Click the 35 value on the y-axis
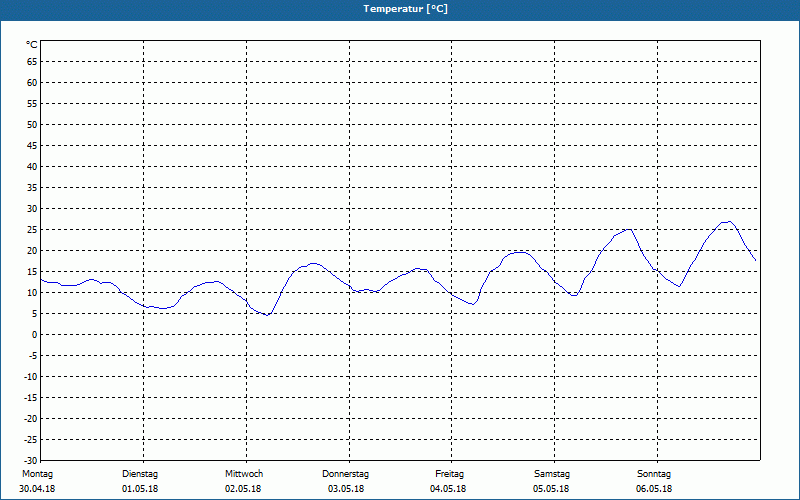Screen dimensions: 800x500 [x=32, y=188]
